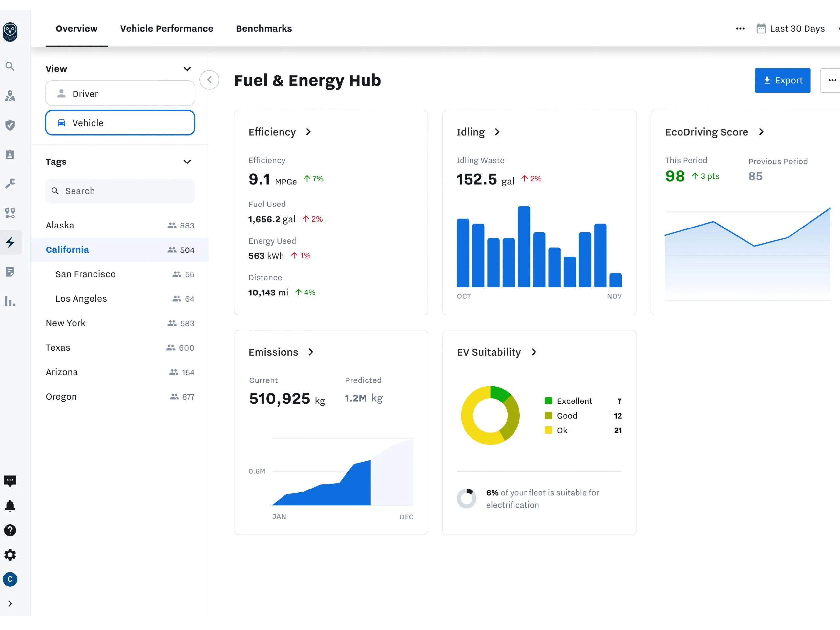
Task: Open the Vehicle Performance tab
Action: pos(166,28)
